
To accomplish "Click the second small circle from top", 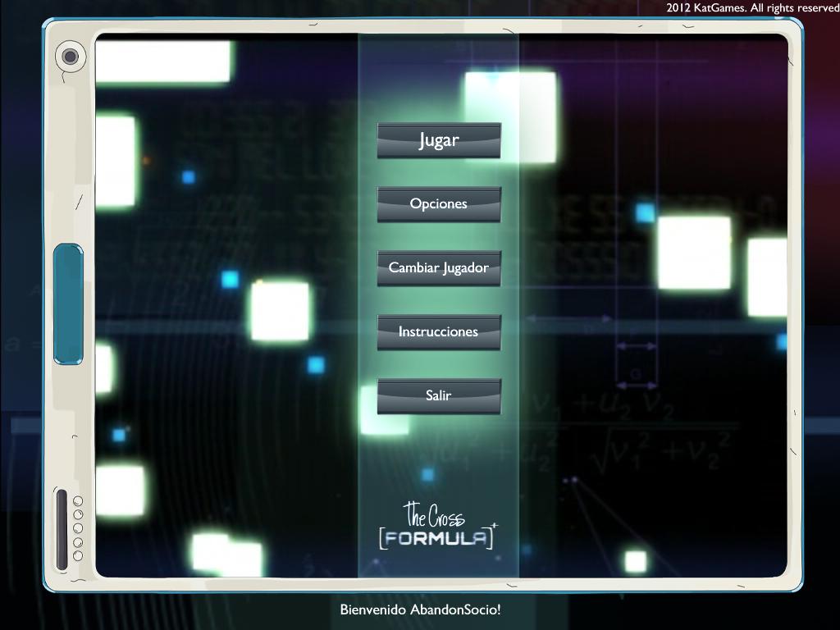I will click(x=78, y=514).
